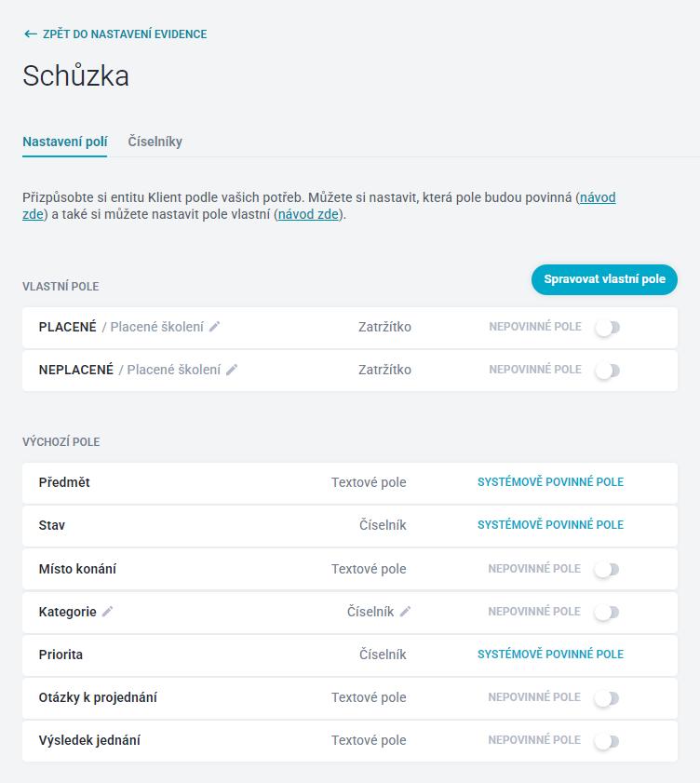Toggle required switch for Kategorie
The image size is (700, 783).
[607, 613]
